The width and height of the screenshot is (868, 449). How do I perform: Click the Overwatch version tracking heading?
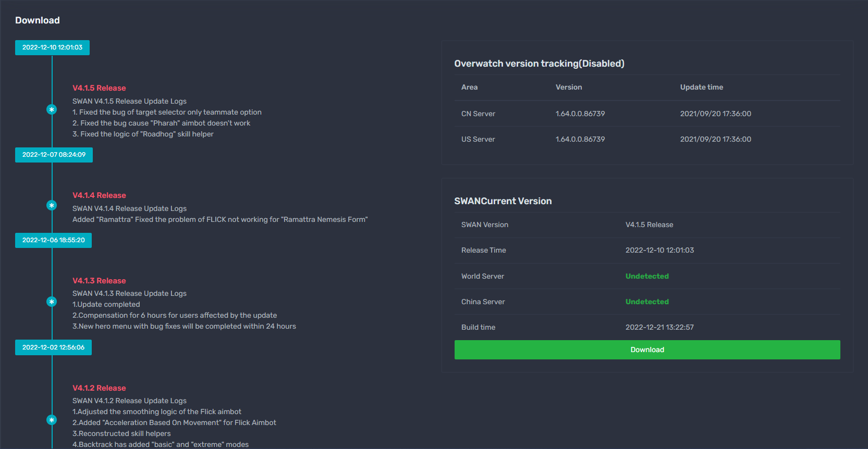click(539, 64)
